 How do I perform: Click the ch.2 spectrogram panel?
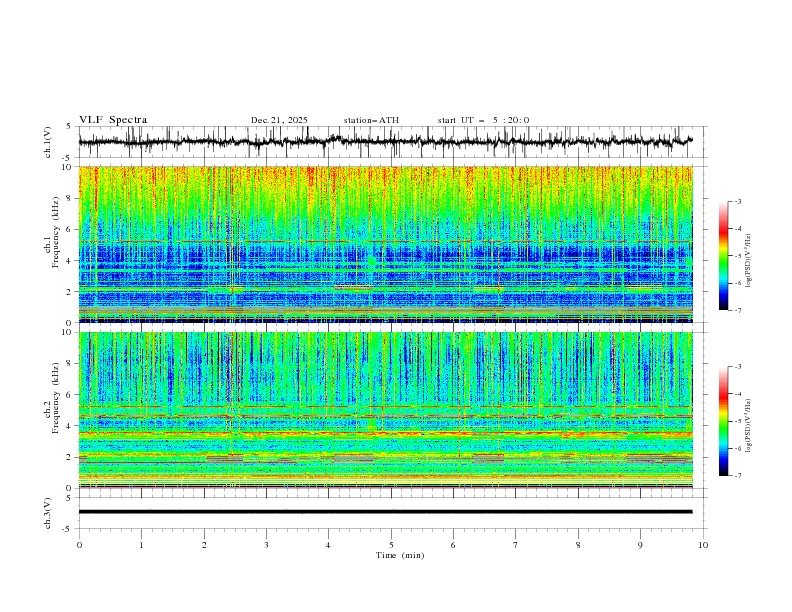(x=386, y=410)
